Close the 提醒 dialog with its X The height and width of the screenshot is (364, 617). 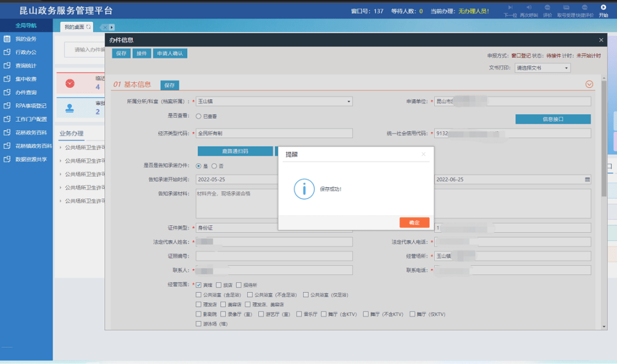pos(423,154)
